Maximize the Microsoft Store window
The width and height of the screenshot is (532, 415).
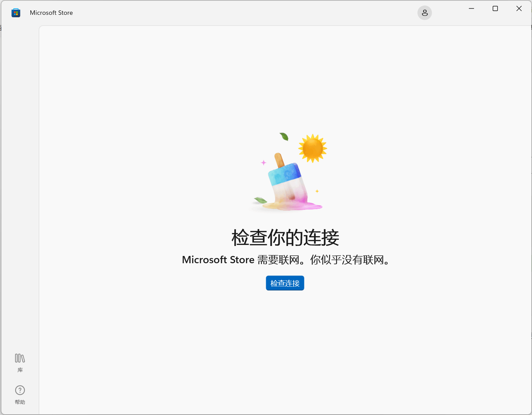coord(495,9)
